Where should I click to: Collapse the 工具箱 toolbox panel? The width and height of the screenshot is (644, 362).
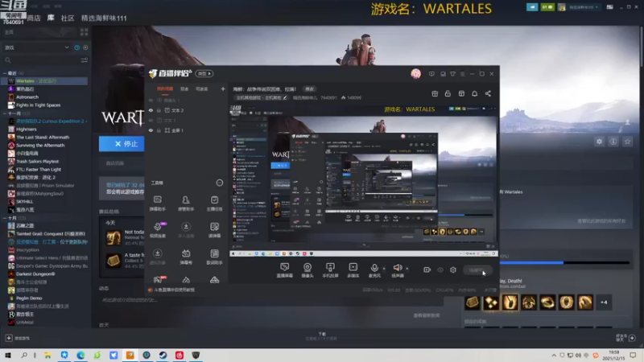point(219,183)
